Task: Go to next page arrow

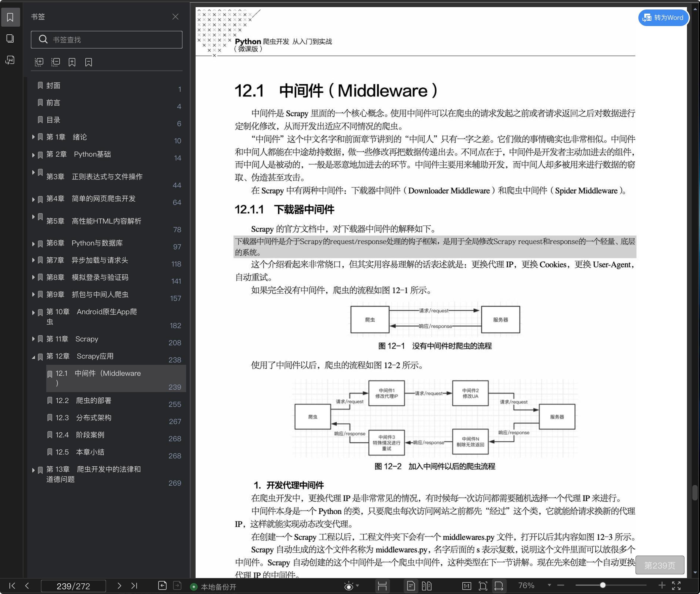Action: click(x=119, y=586)
